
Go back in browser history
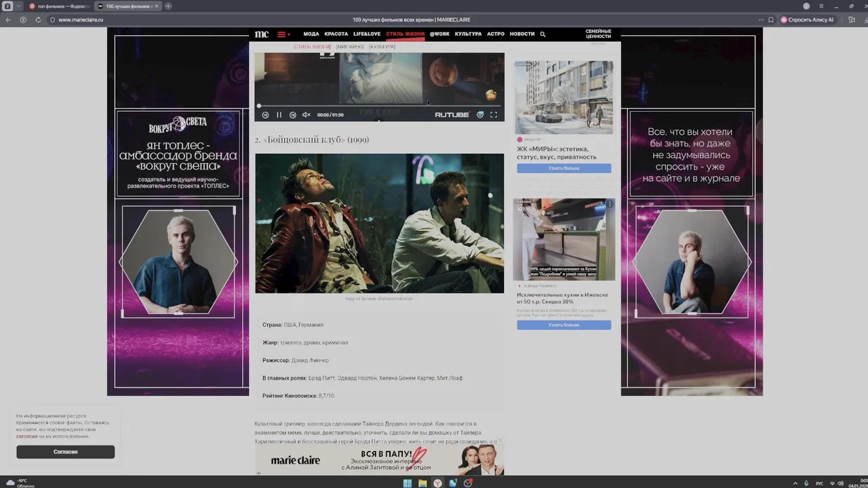pos(8,20)
